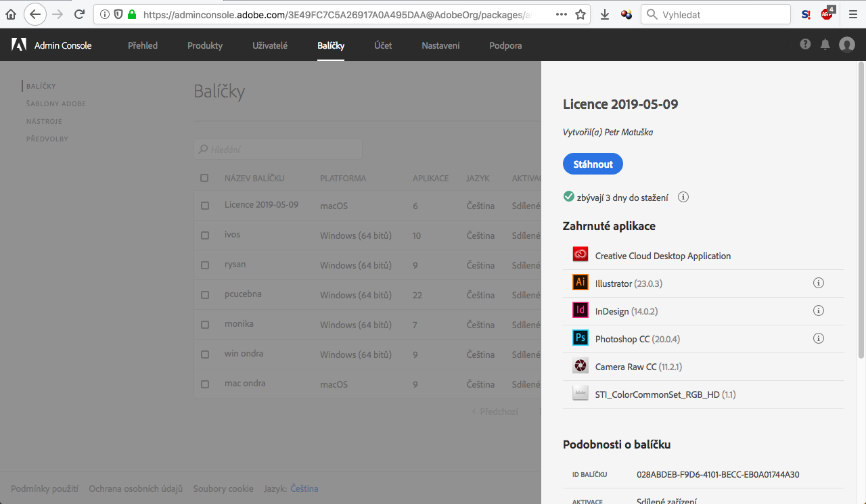Viewport: 866px width, 504px height.
Task: Open the Produkty tab
Action: coord(205,45)
